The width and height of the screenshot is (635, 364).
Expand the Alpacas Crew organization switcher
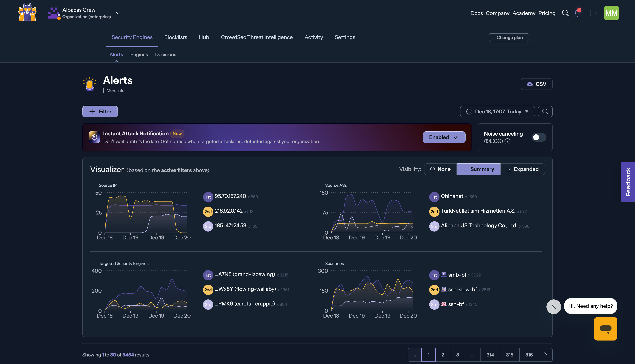(x=118, y=13)
